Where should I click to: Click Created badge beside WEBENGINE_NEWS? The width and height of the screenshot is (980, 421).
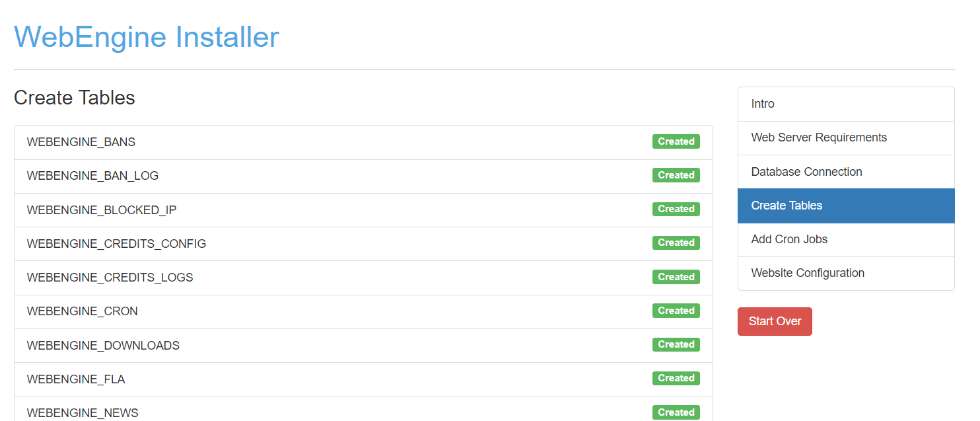click(676, 412)
